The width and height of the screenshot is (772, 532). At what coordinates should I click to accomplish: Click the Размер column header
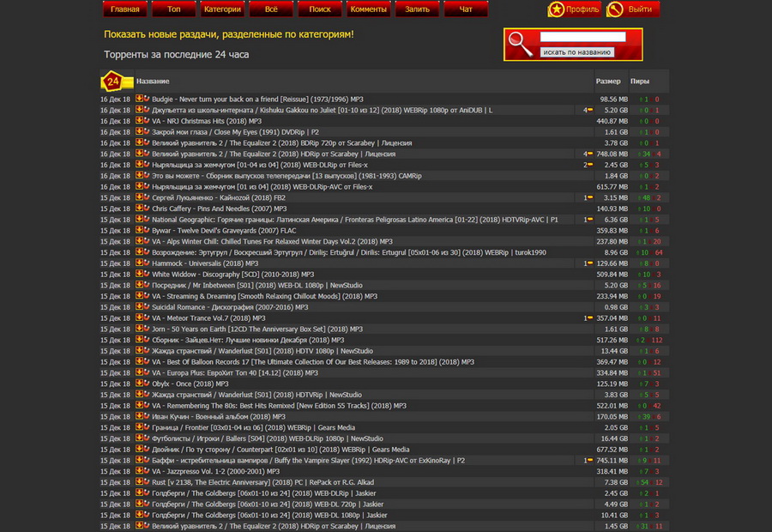point(608,82)
